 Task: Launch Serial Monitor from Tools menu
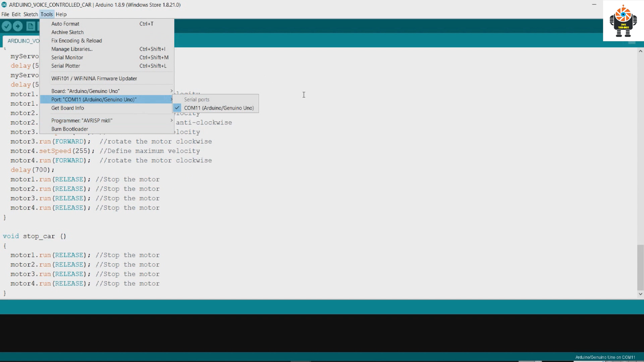click(107, 58)
